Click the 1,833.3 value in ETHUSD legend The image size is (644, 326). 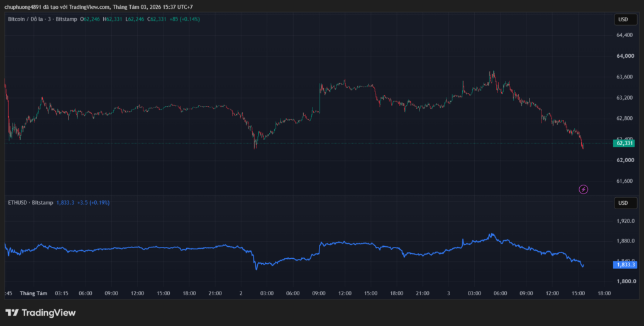pyautogui.click(x=65, y=202)
